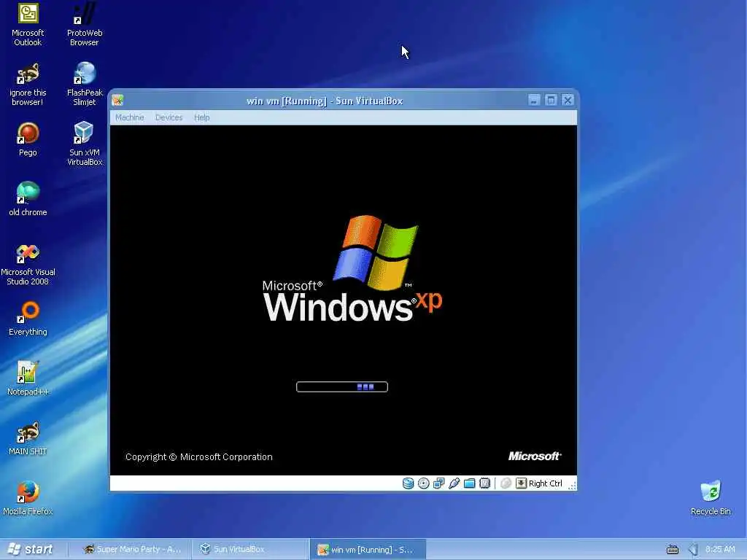
Task: Select the Mozilla Firefox desktop icon
Action: click(28, 499)
